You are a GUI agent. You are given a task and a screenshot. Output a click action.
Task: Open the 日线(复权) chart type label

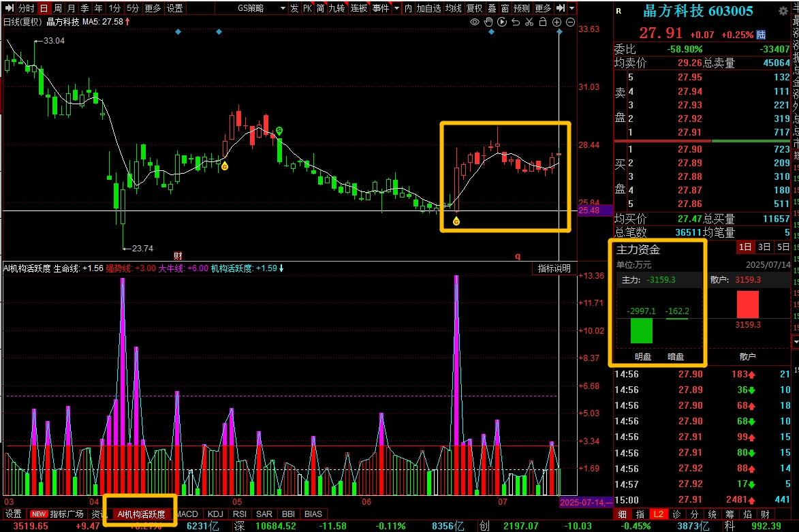(x=23, y=22)
